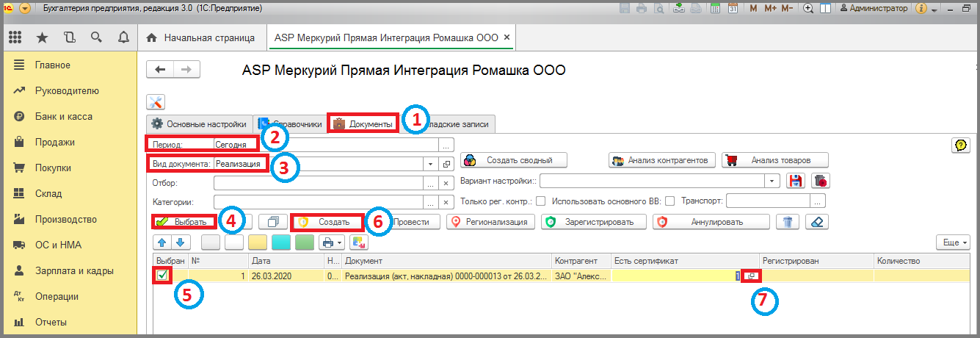Click the M- memory button
The image size is (980, 338).
tap(787, 9)
